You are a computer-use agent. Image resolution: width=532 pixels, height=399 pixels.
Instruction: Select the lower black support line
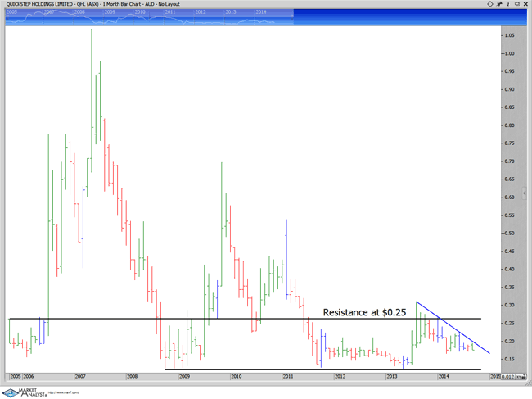click(x=322, y=369)
